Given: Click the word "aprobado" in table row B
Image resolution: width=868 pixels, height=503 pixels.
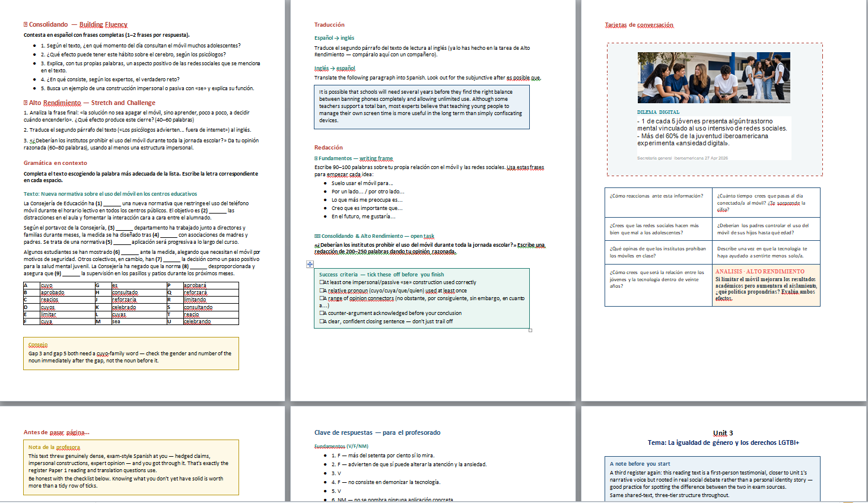Looking at the screenshot, I should click(x=53, y=292).
